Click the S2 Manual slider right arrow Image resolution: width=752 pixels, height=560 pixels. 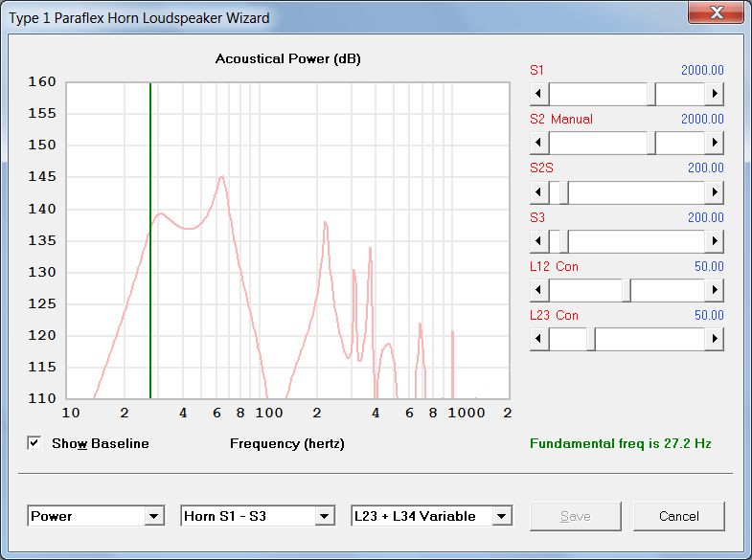[714, 143]
